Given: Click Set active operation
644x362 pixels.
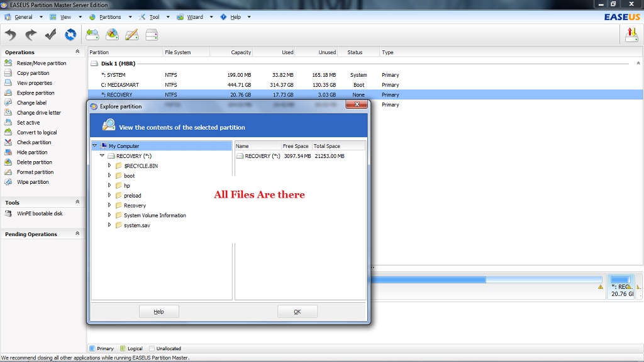Looking at the screenshot, I should (28, 123).
